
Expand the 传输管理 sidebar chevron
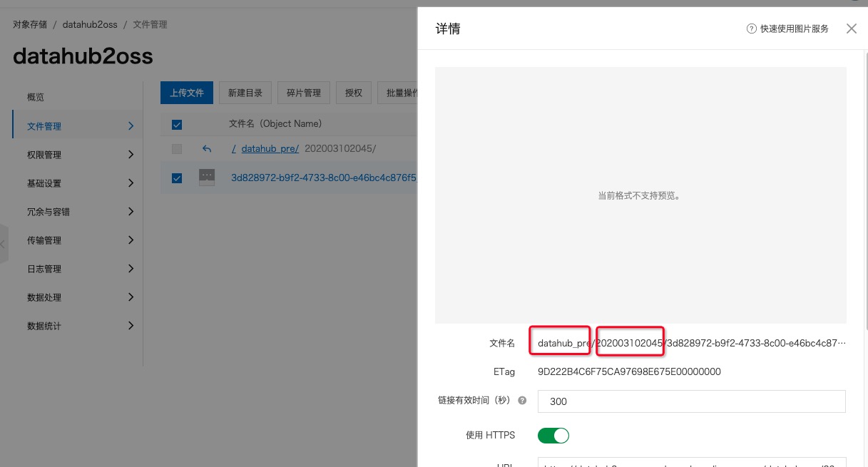131,240
